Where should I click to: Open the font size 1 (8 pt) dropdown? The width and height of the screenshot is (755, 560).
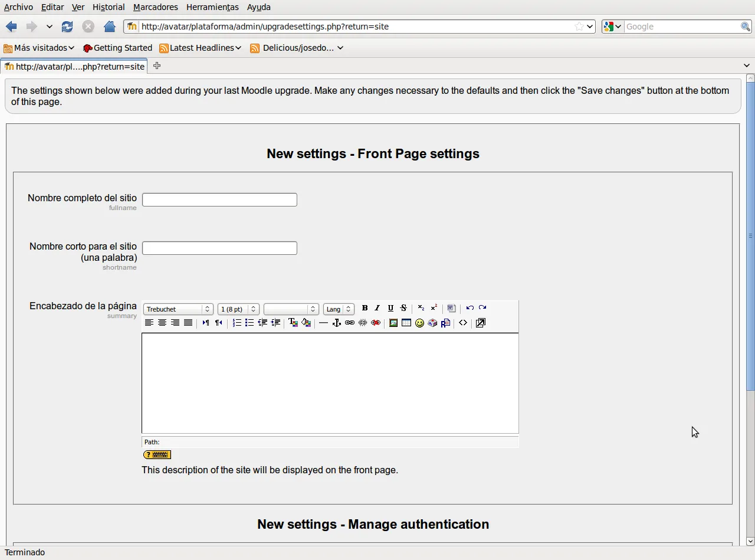point(238,309)
